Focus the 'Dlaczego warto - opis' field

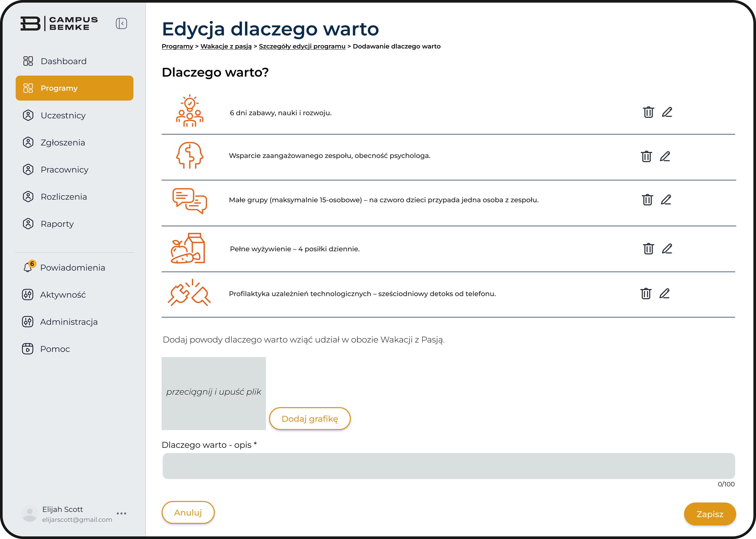(x=448, y=466)
